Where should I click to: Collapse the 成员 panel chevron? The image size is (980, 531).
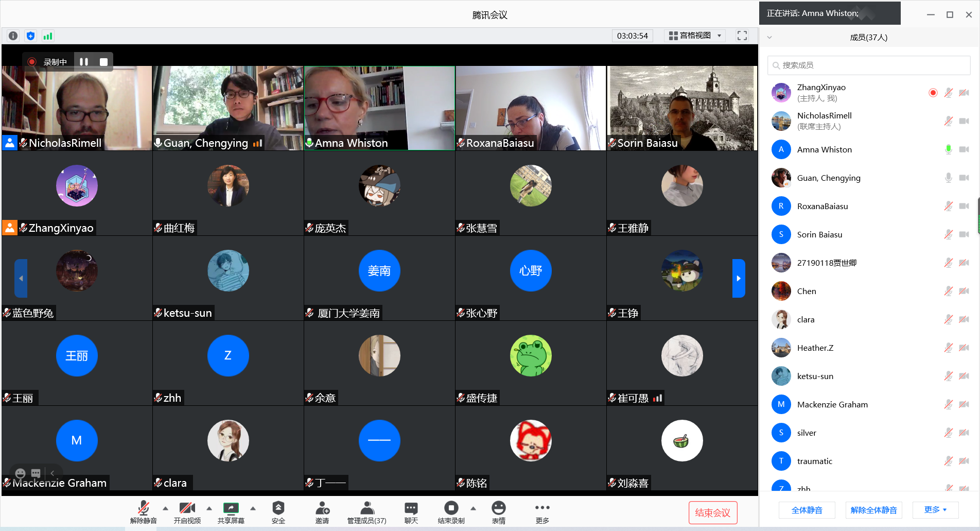coord(769,38)
